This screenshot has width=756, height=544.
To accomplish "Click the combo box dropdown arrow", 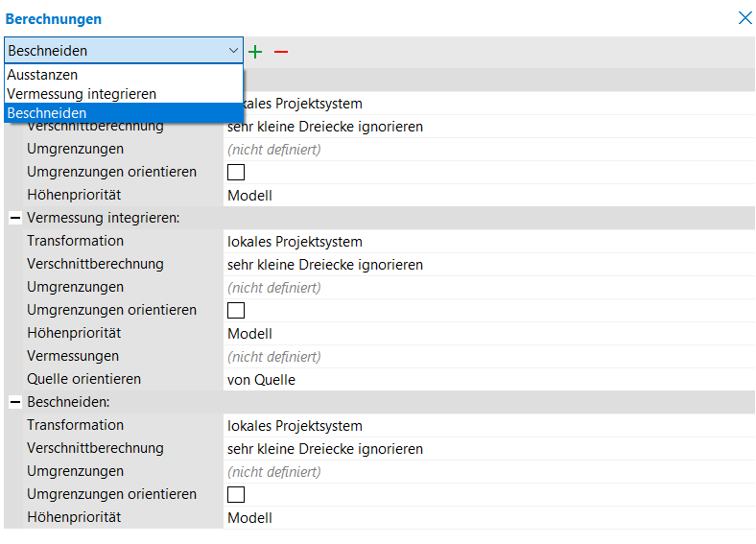I will pos(233,51).
